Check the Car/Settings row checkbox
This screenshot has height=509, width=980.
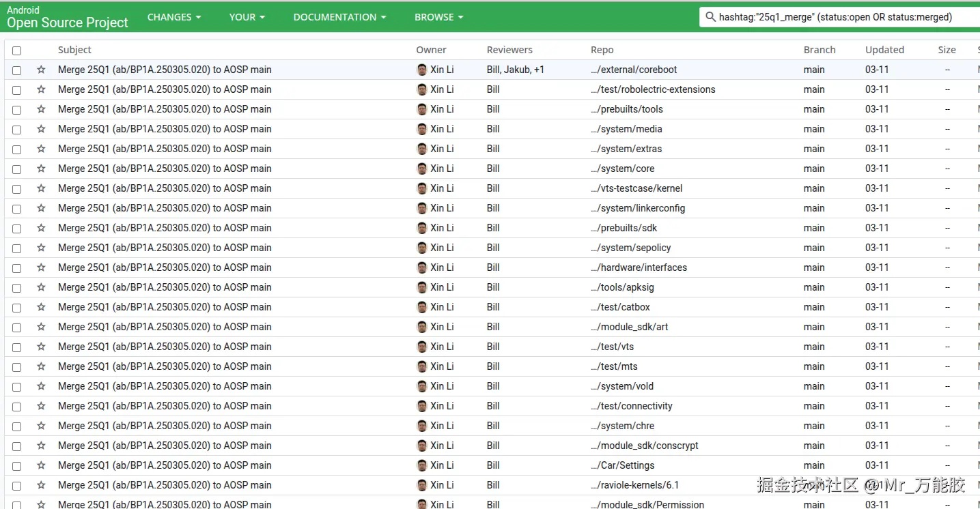point(16,466)
